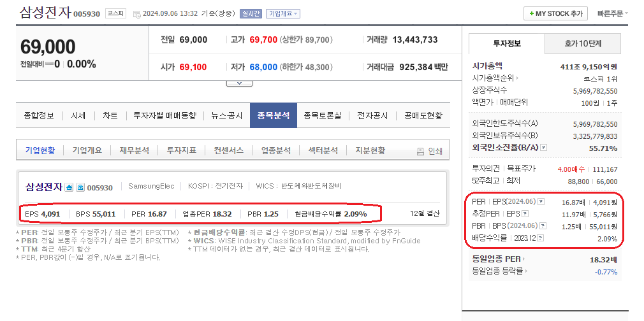644x321 pixels.
Task: Select the 지분현황 sub-tab
Action: pos(370,151)
